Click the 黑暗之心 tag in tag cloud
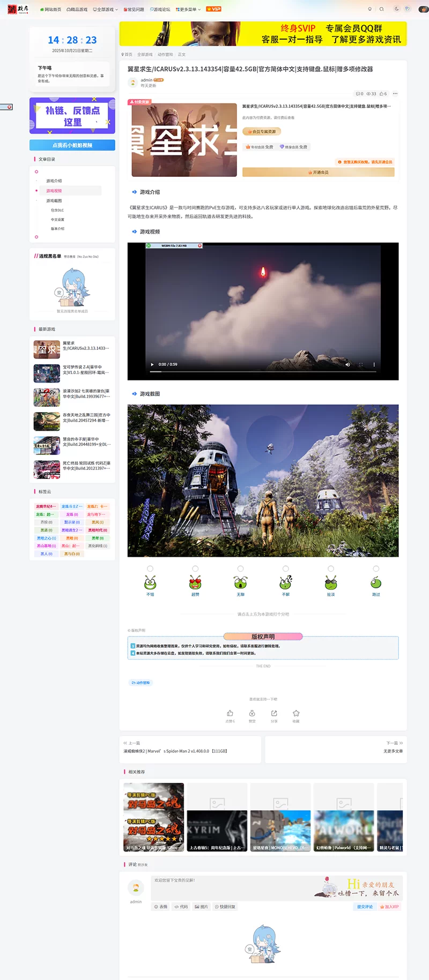The width and height of the screenshot is (429, 980). [x=46, y=538]
